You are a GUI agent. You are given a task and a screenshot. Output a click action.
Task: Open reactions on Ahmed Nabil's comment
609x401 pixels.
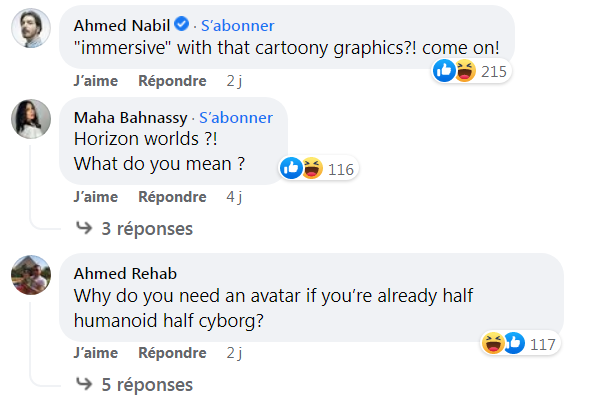[471, 71]
